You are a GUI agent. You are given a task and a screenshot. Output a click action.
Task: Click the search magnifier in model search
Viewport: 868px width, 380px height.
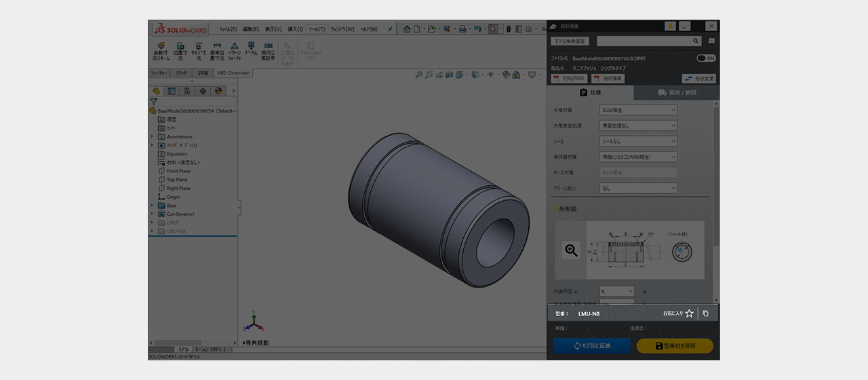(x=696, y=41)
